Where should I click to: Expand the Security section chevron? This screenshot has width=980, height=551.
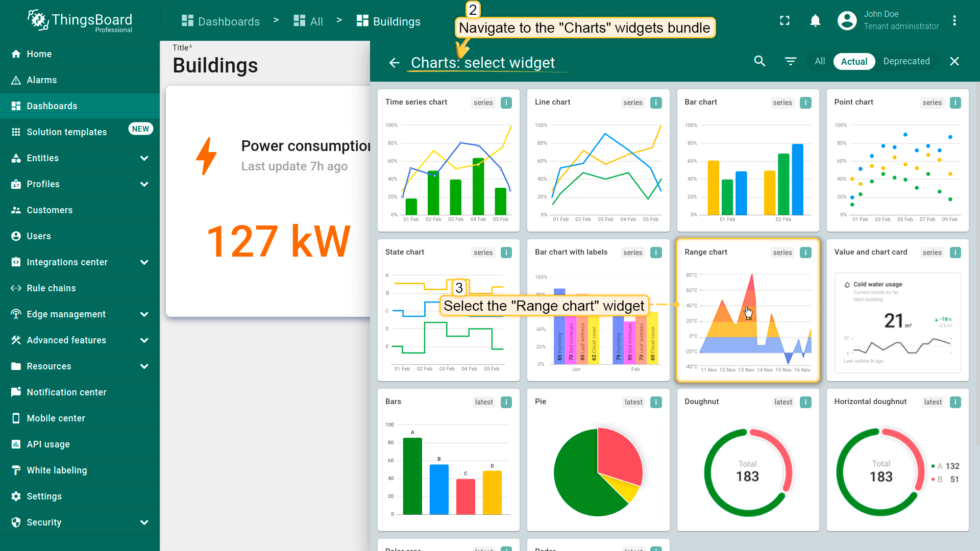click(x=144, y=522)
